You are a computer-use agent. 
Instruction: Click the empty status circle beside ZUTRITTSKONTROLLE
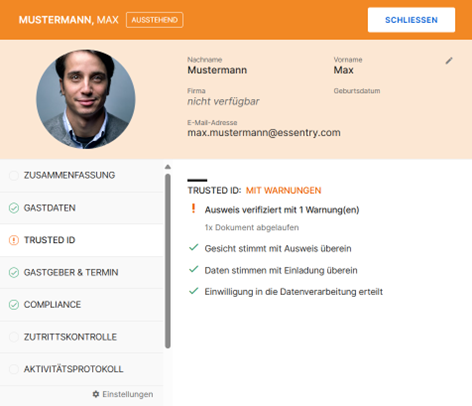[x=14, y=337]
